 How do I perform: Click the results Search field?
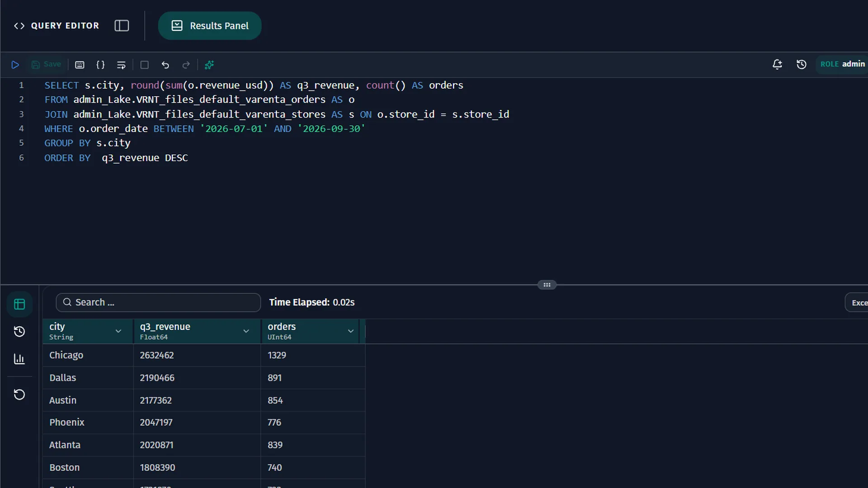158,302
